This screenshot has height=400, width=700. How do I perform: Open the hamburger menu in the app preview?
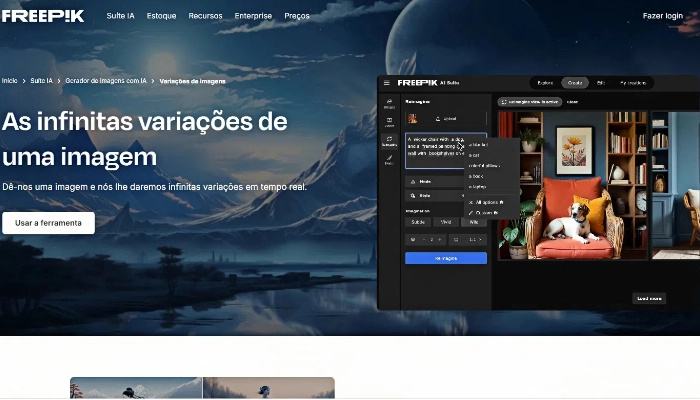(387, 83)
